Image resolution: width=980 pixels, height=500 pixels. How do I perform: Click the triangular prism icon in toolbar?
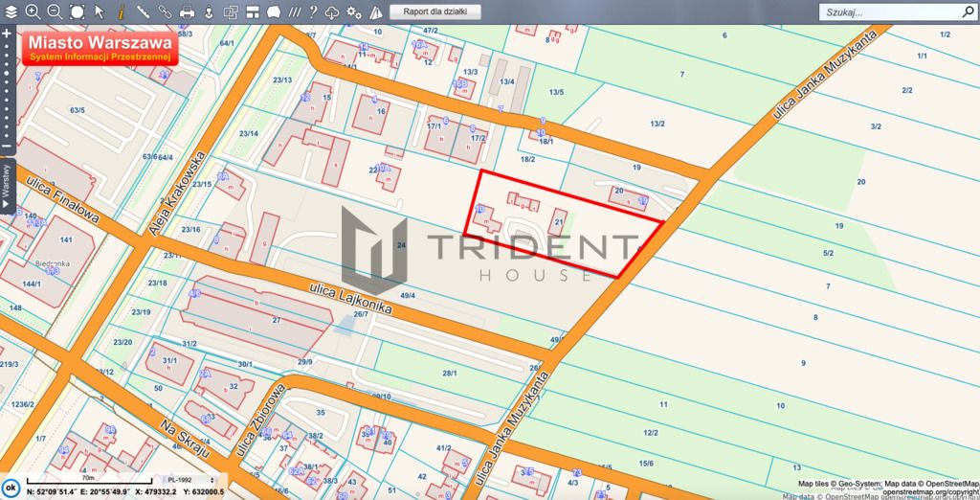[375, 11]
